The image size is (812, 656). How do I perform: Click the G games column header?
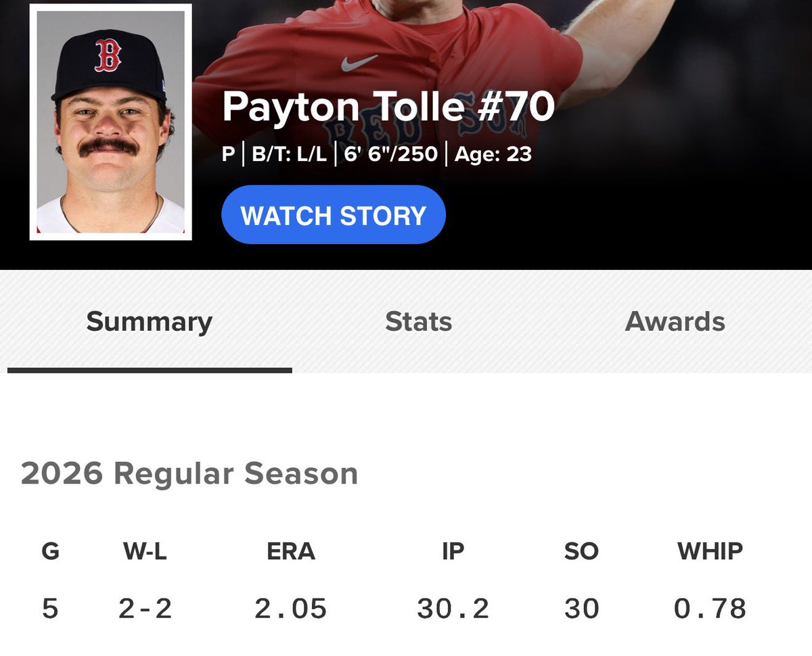click(x=50, y=552)
